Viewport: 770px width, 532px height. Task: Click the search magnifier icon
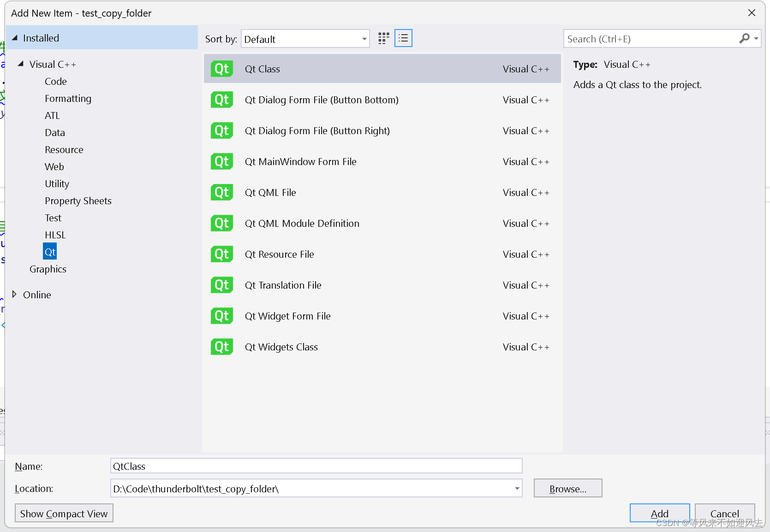(x=744, y=39)
